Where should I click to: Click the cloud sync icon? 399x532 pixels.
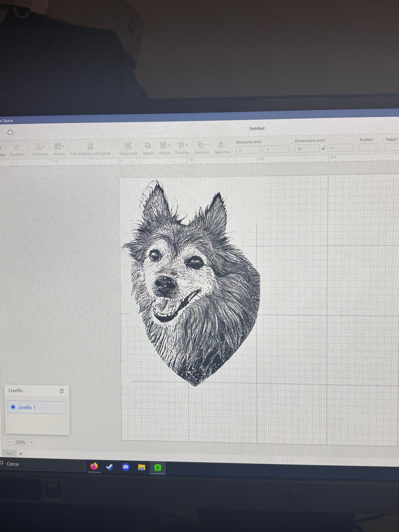click(10, 132)
